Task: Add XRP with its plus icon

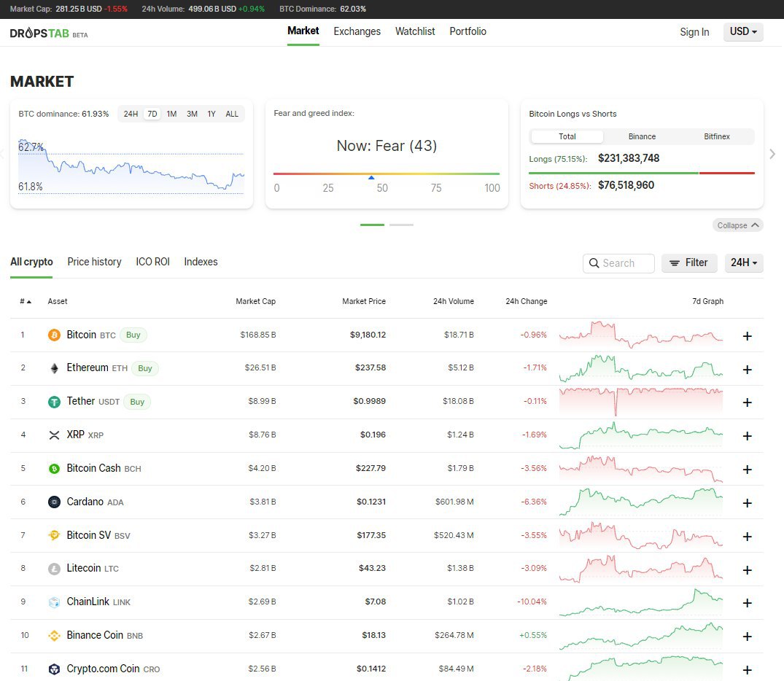Action: [747, 436]
